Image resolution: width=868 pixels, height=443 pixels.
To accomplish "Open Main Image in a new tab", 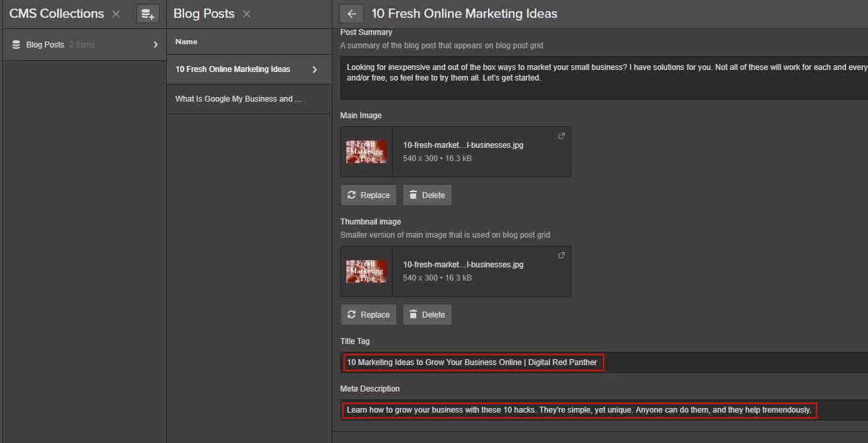I will pos(561,135).
